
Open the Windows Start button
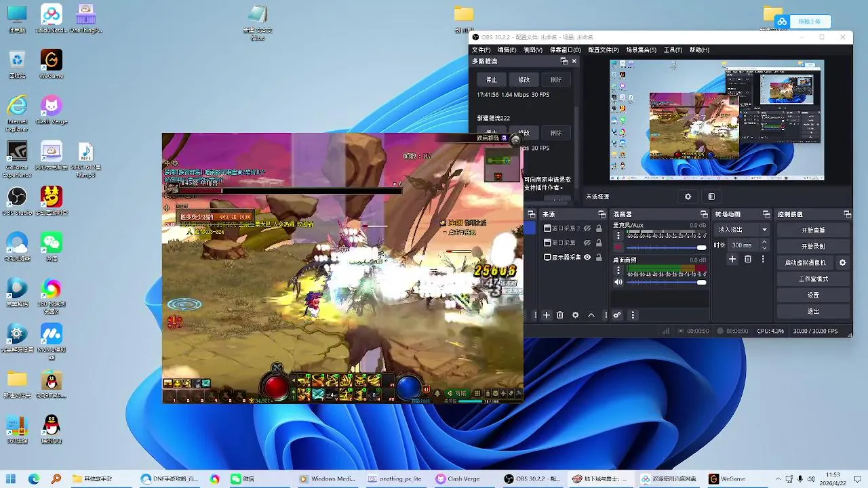coord(12,479)
